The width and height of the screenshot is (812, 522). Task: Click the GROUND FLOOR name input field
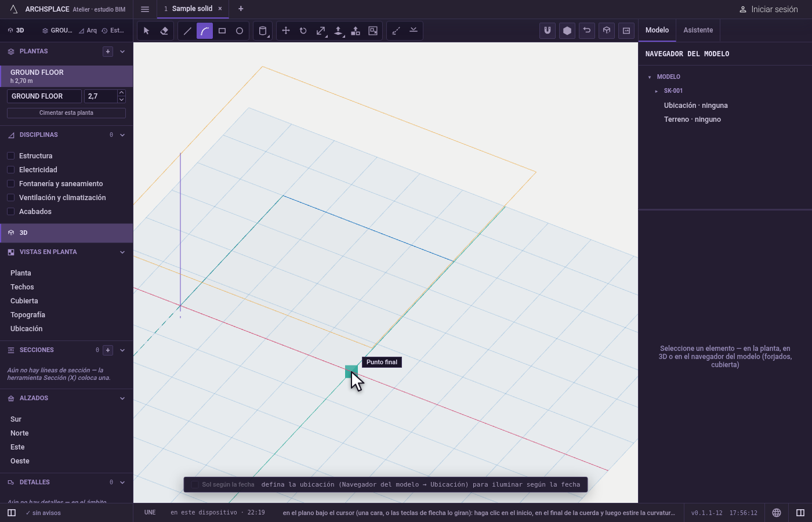(x=44, y=96)
